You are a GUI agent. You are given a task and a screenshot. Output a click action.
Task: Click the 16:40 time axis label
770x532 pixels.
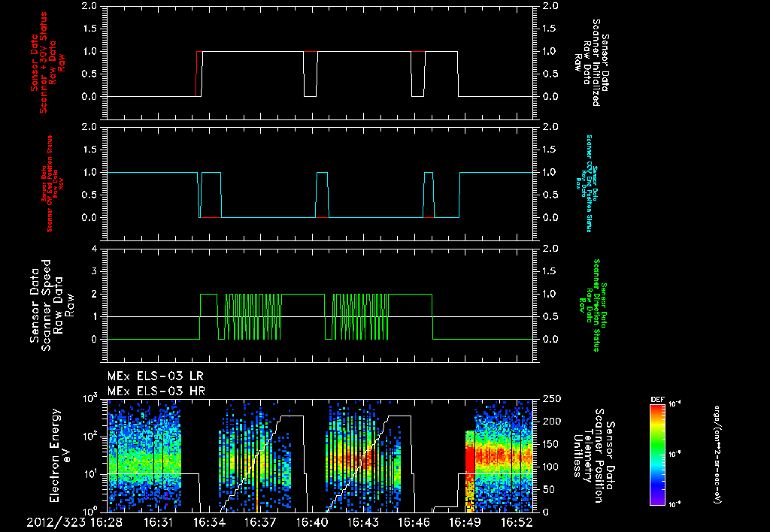(312, 523)
